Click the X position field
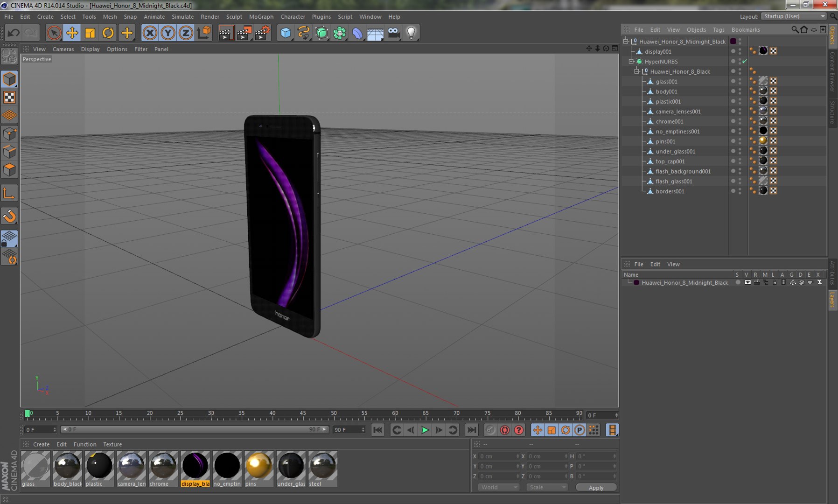 [499, 456]
